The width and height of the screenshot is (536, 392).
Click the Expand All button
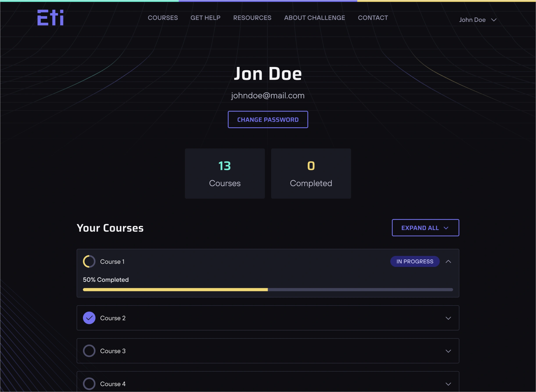[x=425, y=228]
